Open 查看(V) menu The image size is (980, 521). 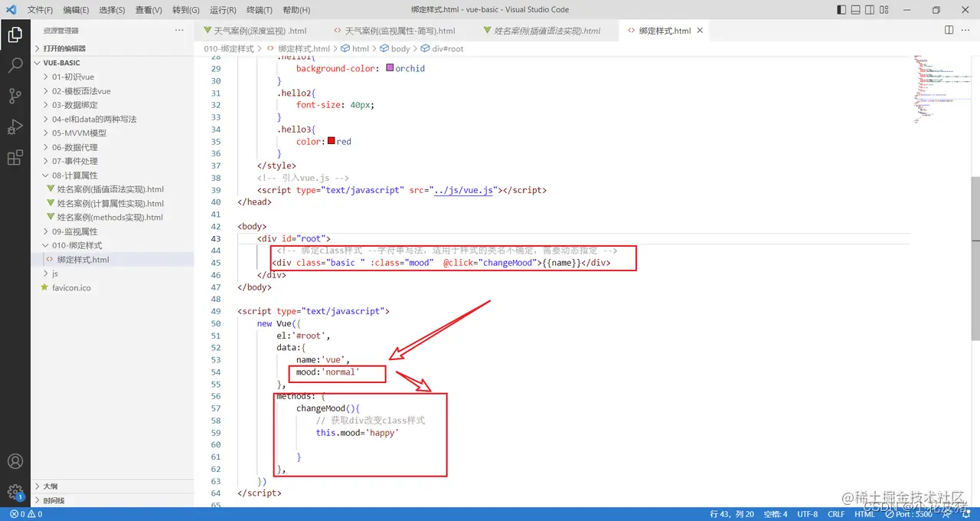click(149, 10)
